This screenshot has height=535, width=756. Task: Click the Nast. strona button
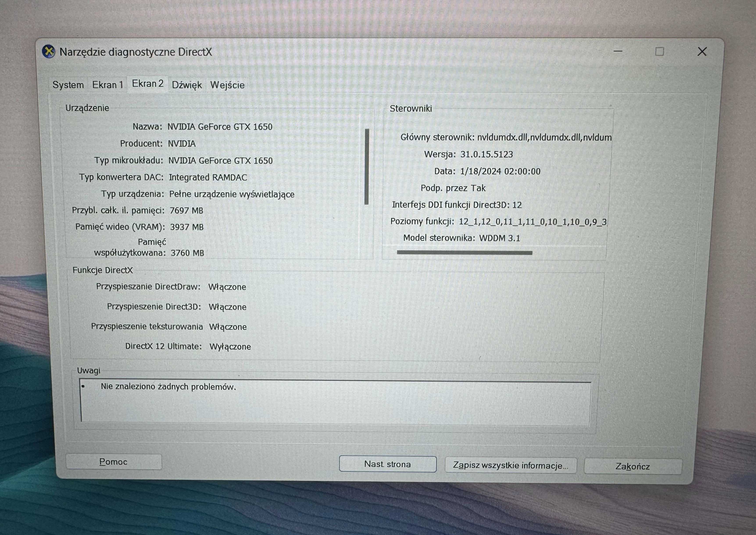click(x=387, y=464)
